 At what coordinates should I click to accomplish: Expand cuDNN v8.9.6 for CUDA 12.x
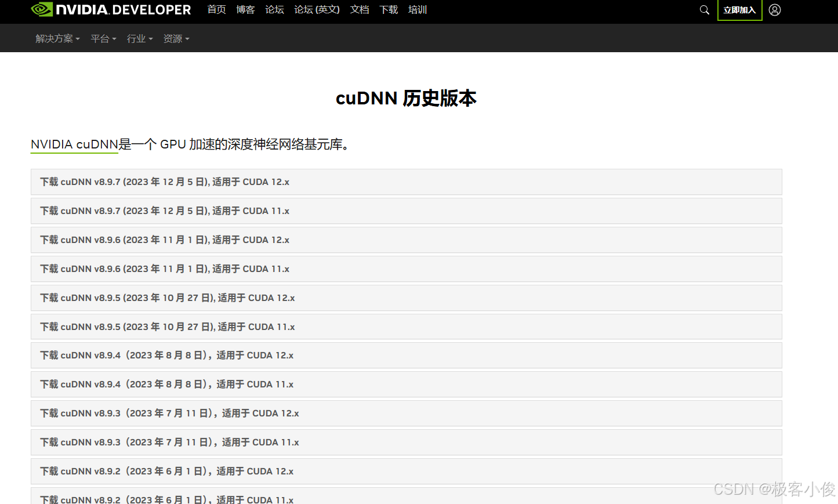tap(406, 240)
